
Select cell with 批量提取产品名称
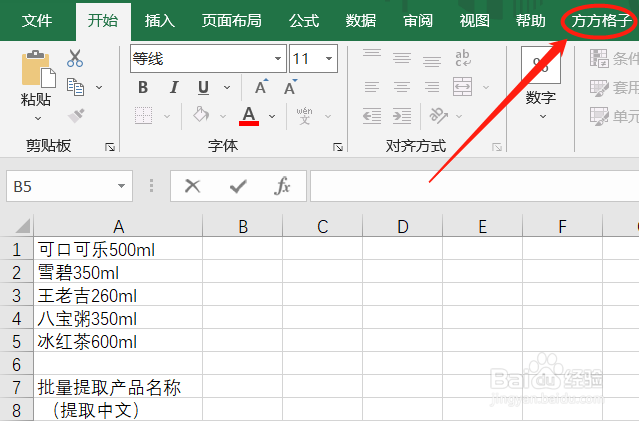[x=118, y=387]
